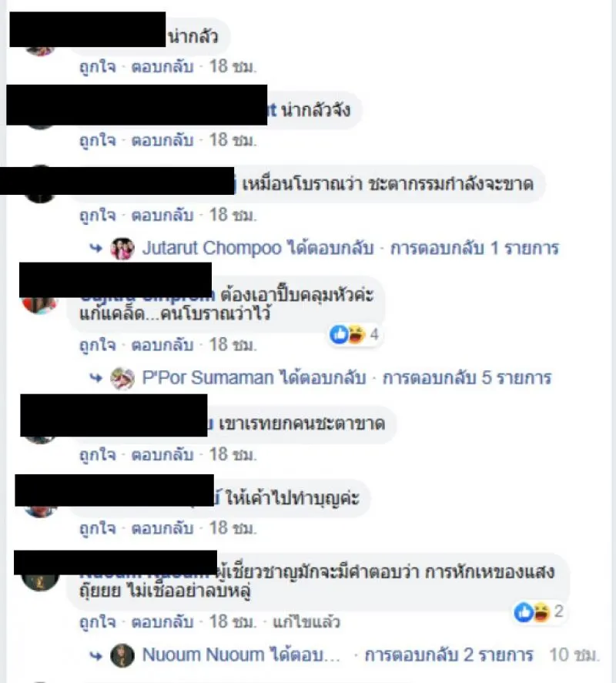Click reply arrow beside Jutarut Chompoo
The height and width of the screenshot is (683, 616).
point(95,249)
